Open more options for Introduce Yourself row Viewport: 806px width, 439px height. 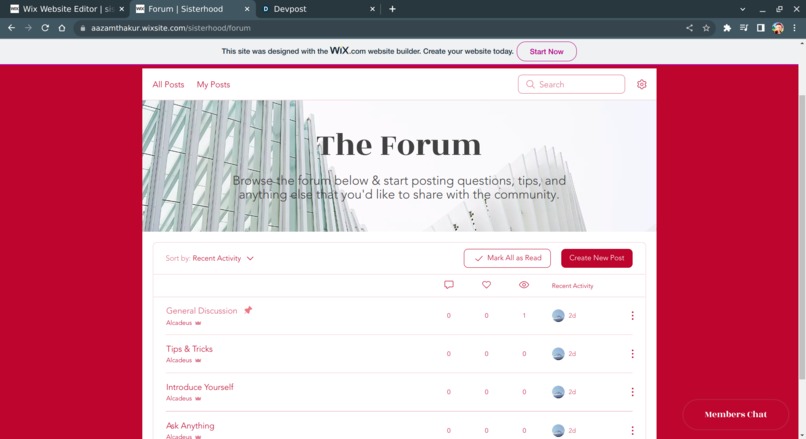click(x=632, y=392)
